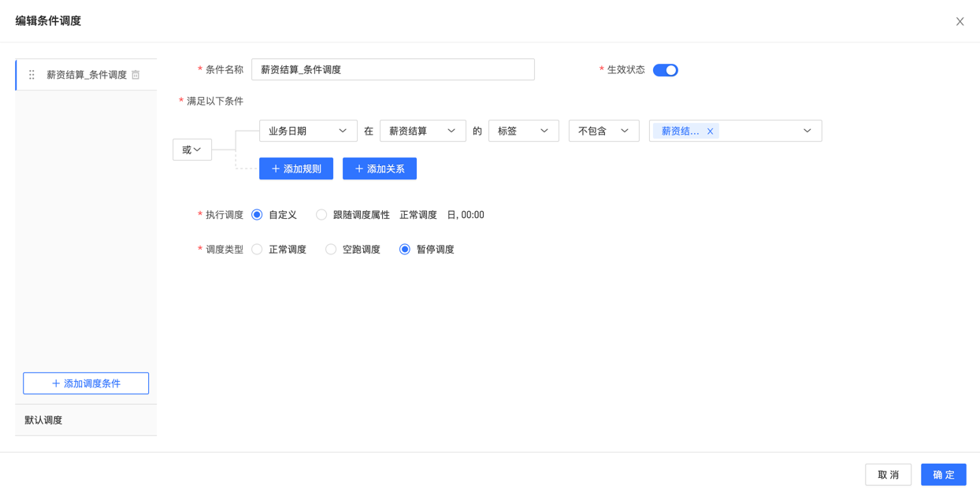Open the 或 logic relation dropdown
Image resolution: width=980 pixels, height=496 pixels.
(192, 150)
